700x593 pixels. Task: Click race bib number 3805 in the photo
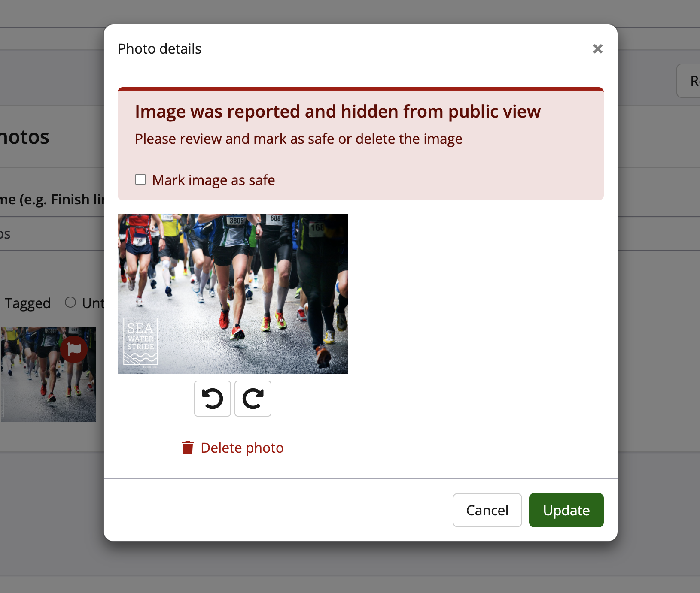[x=237, y=221]
